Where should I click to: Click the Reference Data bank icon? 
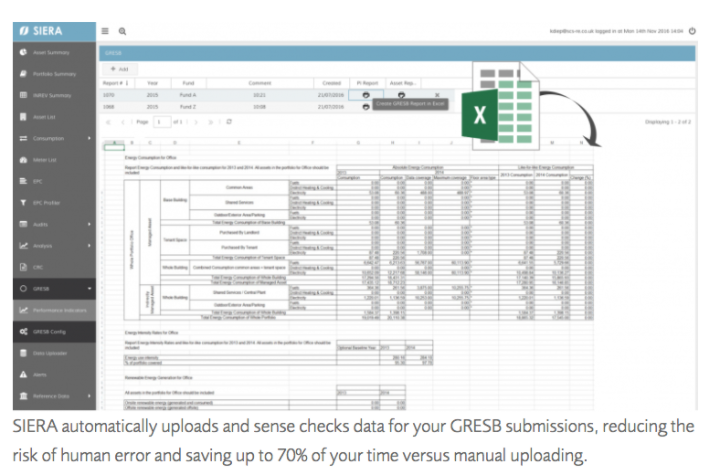click(23, 396)
